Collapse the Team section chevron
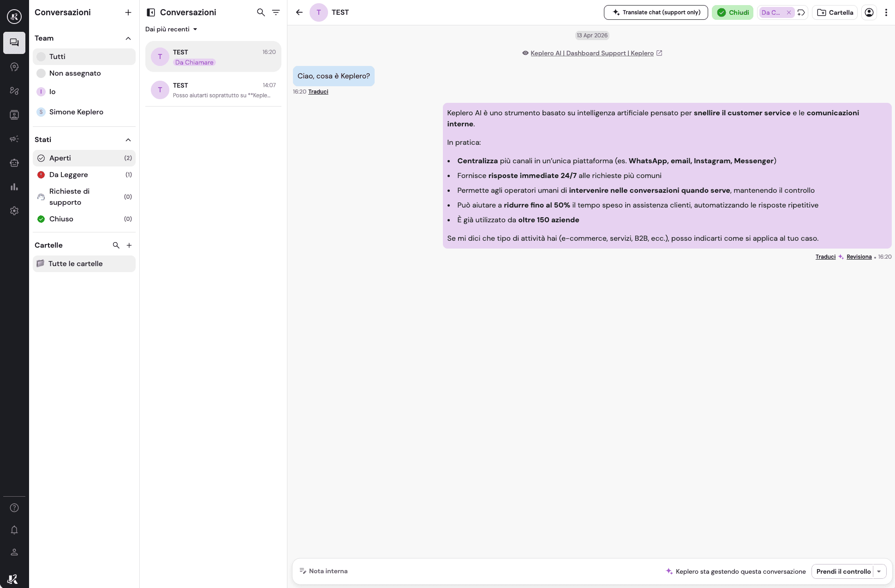This screenshot has height=588, width=895. [x=128, y=38]
